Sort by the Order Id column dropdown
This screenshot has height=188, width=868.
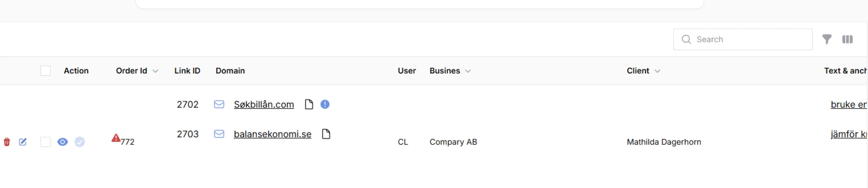[155, 71]
